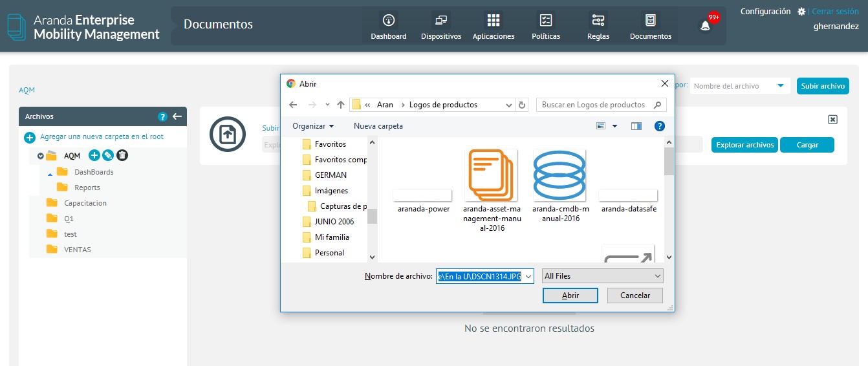
Task: Edit the AQM folder with the pencil icon
Action: point(108,155)
